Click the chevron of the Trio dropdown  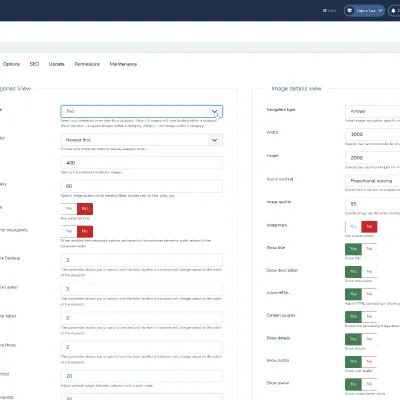coord(214,111)
